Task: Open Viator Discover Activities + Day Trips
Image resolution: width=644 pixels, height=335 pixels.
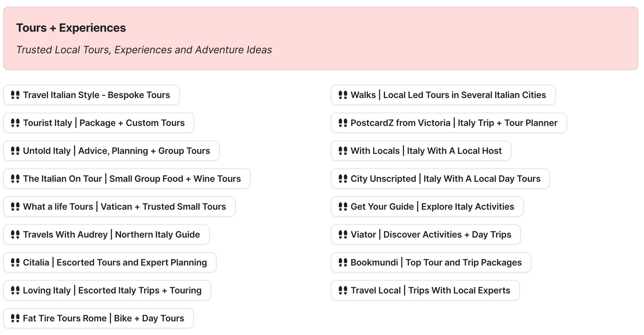Action: 431,234
